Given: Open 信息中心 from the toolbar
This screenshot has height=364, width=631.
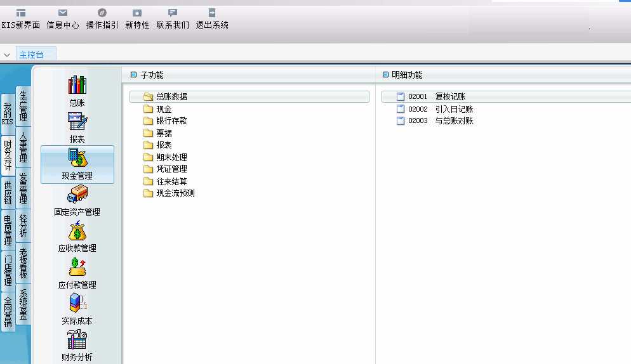Looking at the screenshot, I should pos(63,19).
